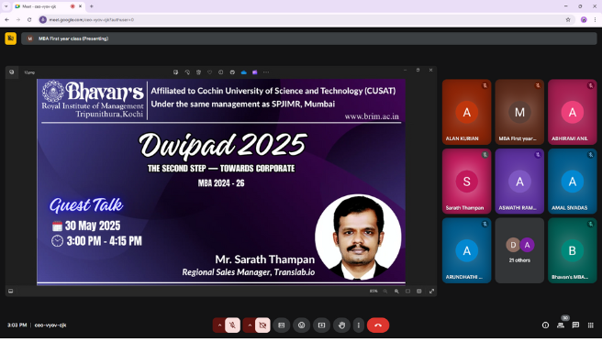Leave the call with red hang-up button
Viewport: 602px width, 364px height.
point(378,325)
